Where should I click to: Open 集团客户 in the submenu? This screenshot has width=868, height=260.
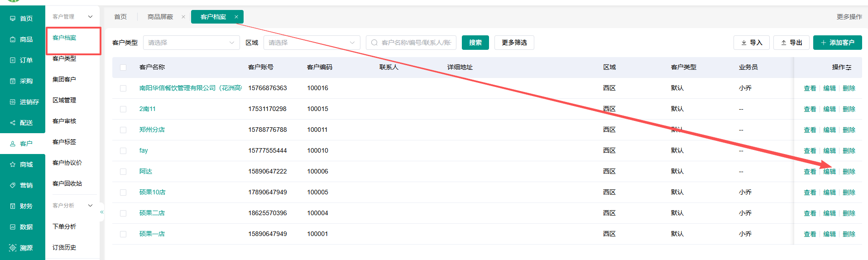64,79
